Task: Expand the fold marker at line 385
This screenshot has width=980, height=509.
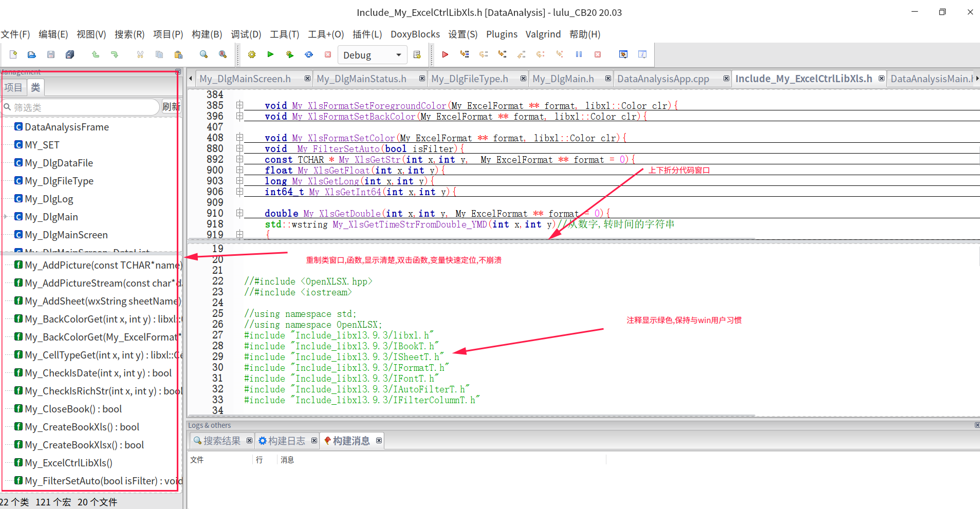Action: tap(239, 105)
